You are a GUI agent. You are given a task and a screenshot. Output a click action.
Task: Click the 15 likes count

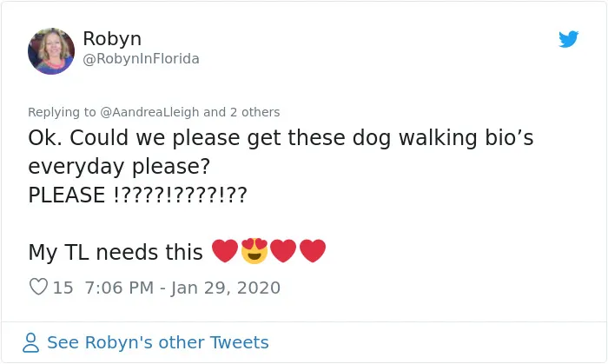(63, 288)
